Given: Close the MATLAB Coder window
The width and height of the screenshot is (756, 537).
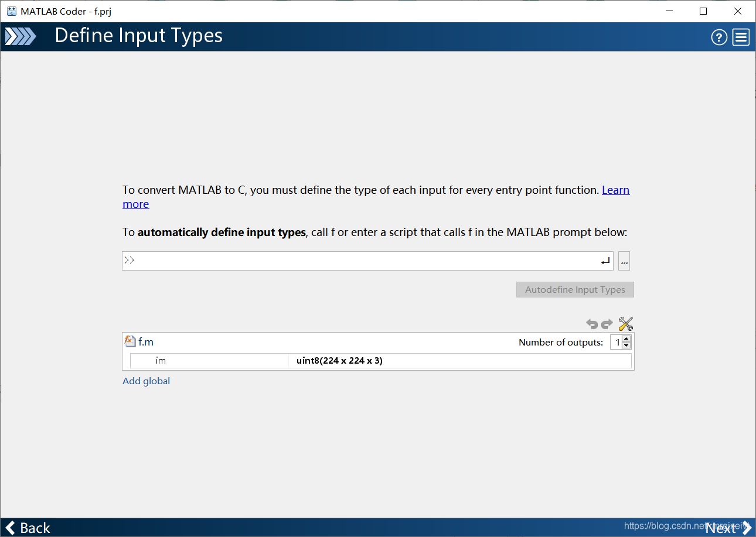Looking at the screenshot, I should pyautogui.click(x=738, y=11).
